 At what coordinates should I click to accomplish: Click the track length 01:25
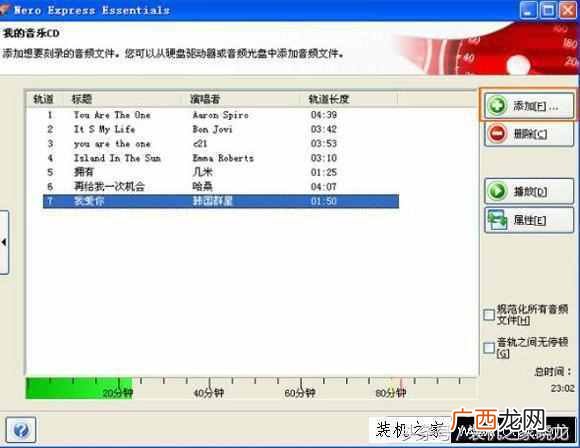[324, 172]
